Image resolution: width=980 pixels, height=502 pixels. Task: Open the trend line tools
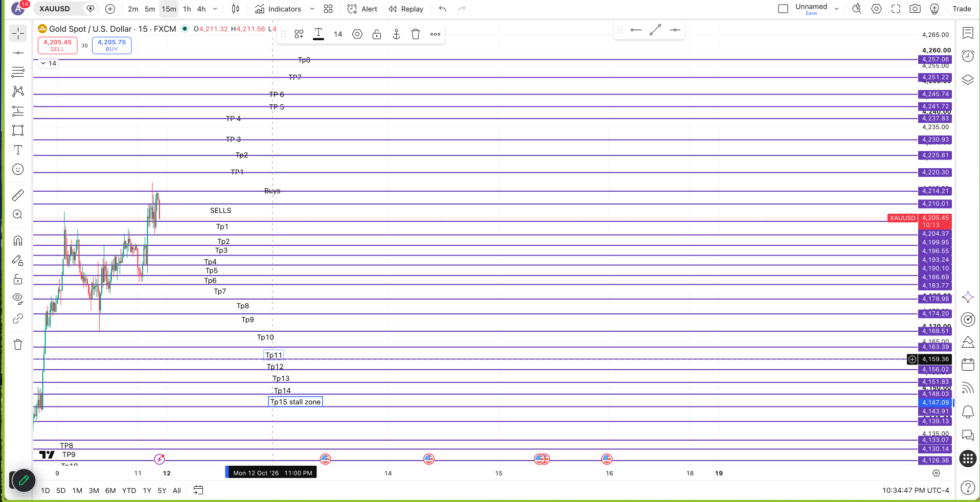tap(18, 53)
